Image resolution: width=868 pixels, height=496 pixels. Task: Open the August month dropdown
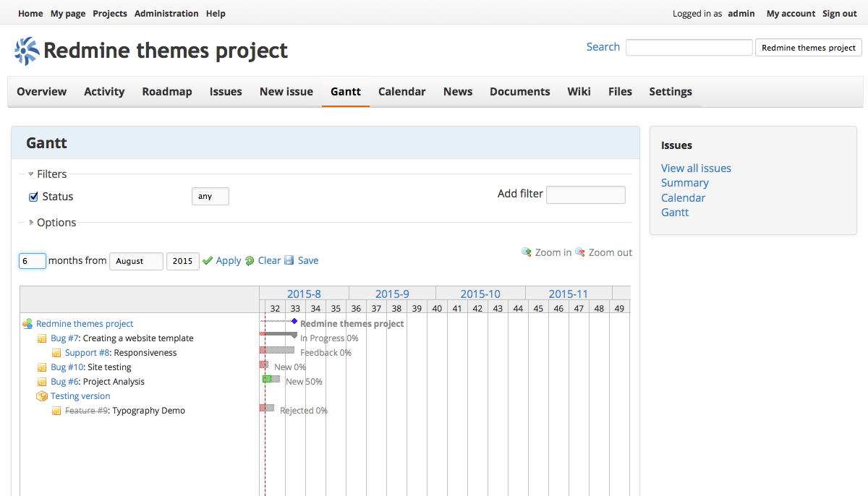(x=136, y=261)
